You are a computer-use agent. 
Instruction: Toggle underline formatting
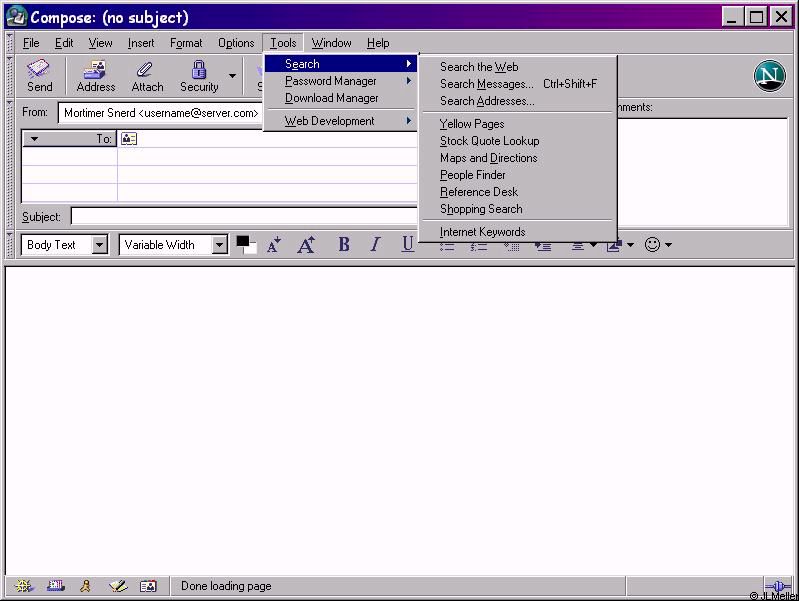tap(408, 245)
